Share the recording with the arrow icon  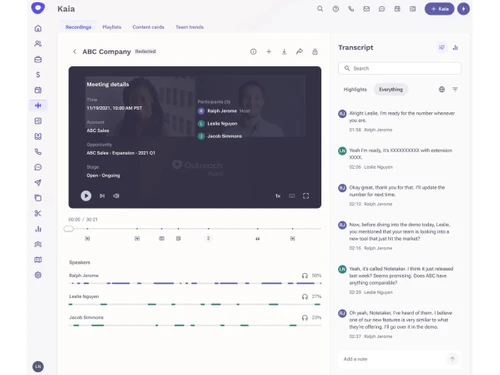click(299, 52)
